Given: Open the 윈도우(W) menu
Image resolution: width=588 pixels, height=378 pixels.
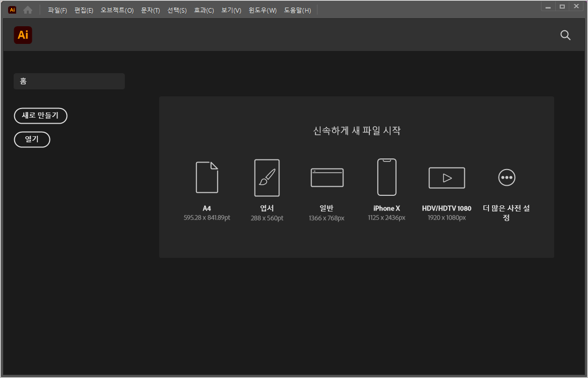Looking at the screenshot, I should (262, 10).
